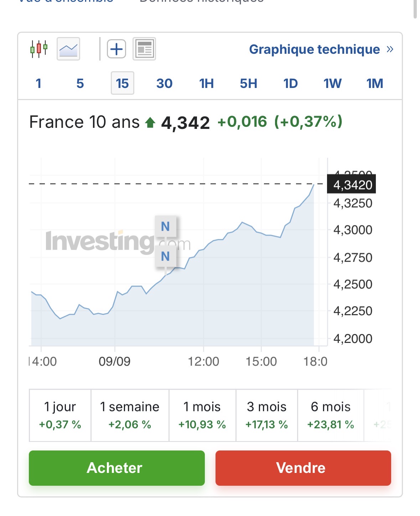
Task: Select the 15 minute interval
Action: coord(122,83)
